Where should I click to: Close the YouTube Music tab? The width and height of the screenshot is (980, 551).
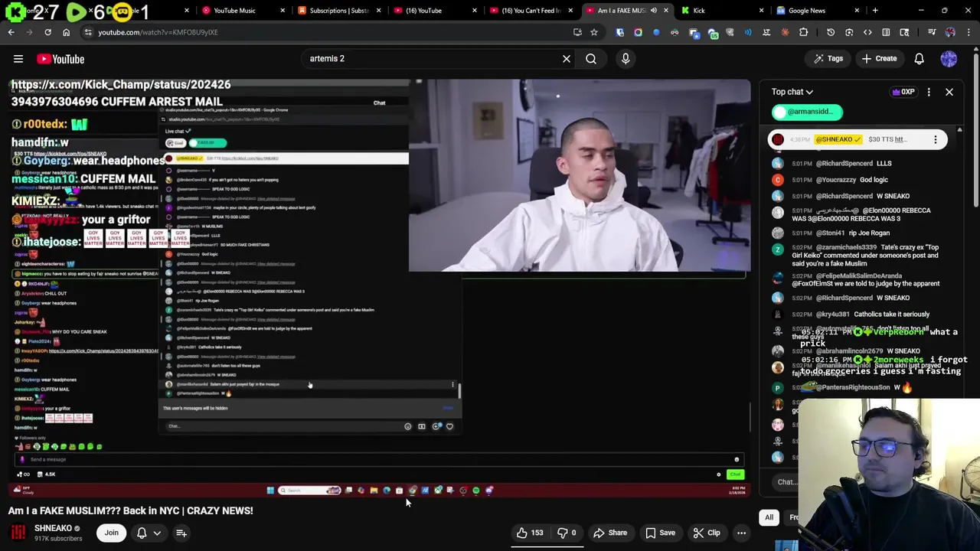tap(283, 11)
